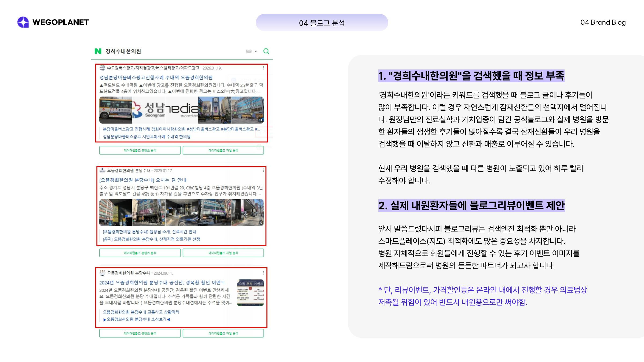Click 데이터랩툴즈 채널 분석 under the 오시는 길 result
Screen dimensions: 644x362
coord(223,253)
